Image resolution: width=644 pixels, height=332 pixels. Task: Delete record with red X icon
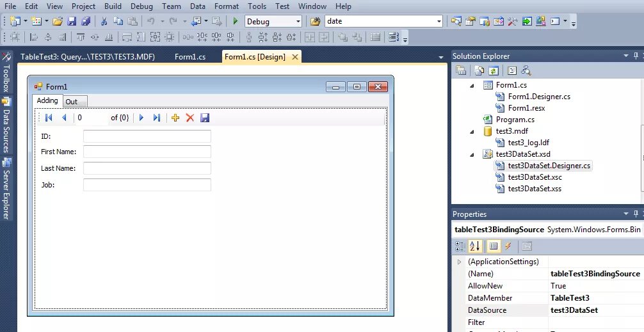[189, 118]
